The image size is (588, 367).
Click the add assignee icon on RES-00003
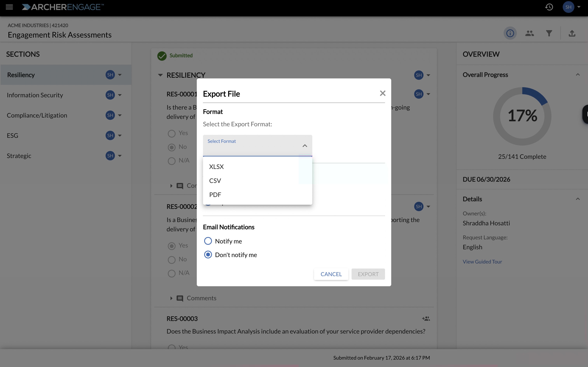pos(426,319)
